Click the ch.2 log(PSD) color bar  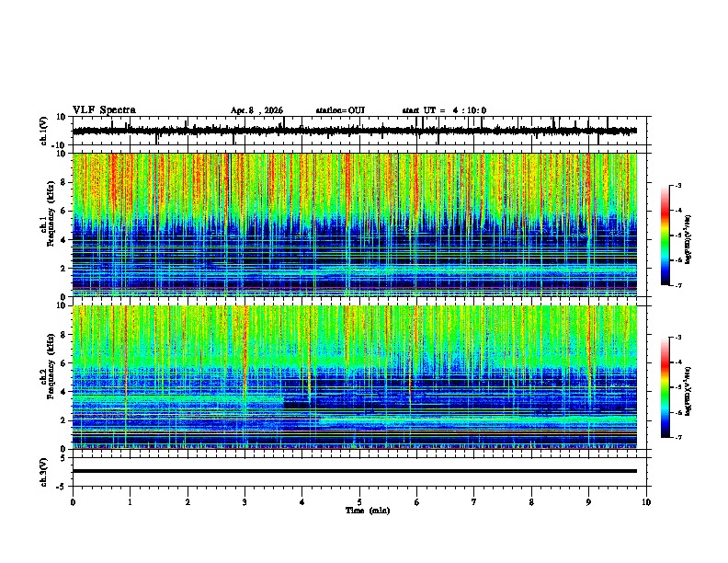665,387
